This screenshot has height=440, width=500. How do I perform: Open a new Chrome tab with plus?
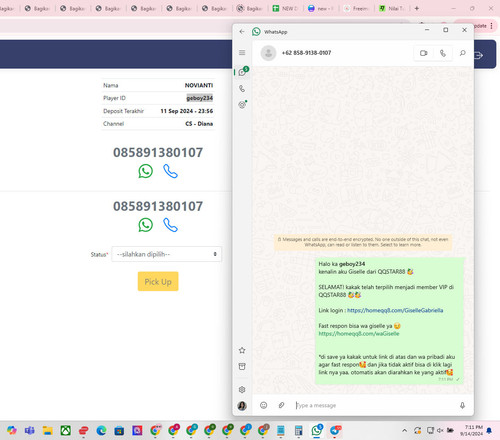coord(417,8)
